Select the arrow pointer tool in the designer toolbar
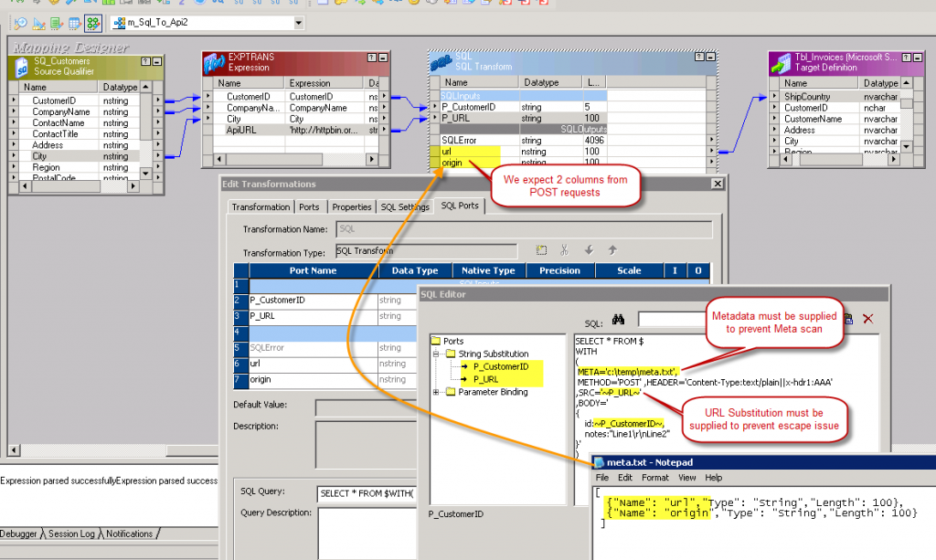The width and height of the screenshot is (936, 560). click(x=38, y=23)
